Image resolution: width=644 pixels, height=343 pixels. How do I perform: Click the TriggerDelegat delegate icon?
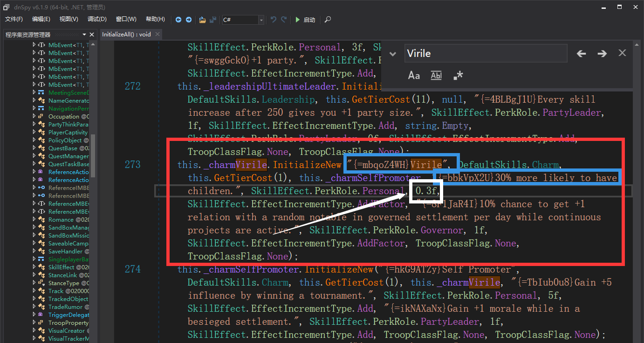click(41, 315)
